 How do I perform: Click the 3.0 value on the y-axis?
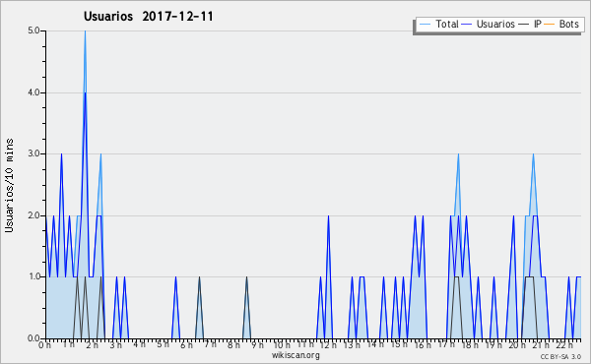point(33,153)
